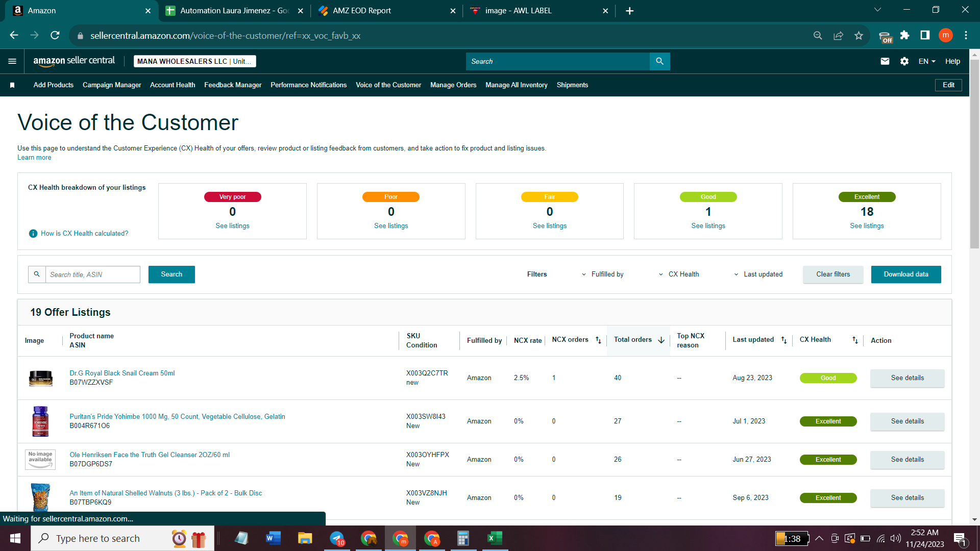
Task: Show hidden system tray icons chevron
Action: pyautogui.click(x=819, y=538)
